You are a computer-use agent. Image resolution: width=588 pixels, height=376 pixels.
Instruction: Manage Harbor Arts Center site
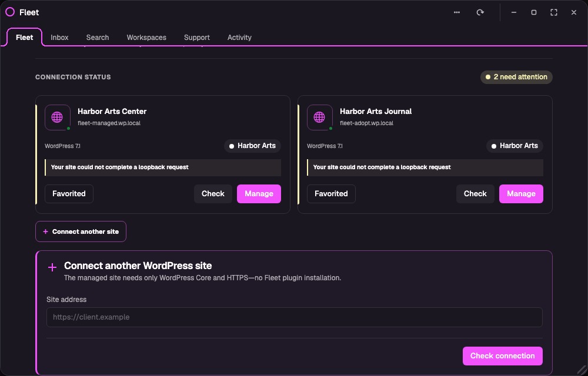259,194
